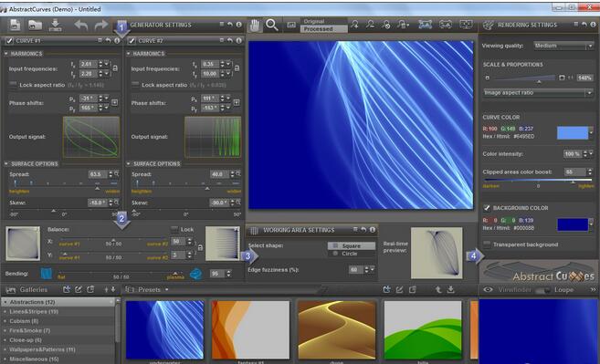The height and width of the screenshot is (364, 600).
Task: Open the Presets dropdown arrow
Action: pos(167,290)
